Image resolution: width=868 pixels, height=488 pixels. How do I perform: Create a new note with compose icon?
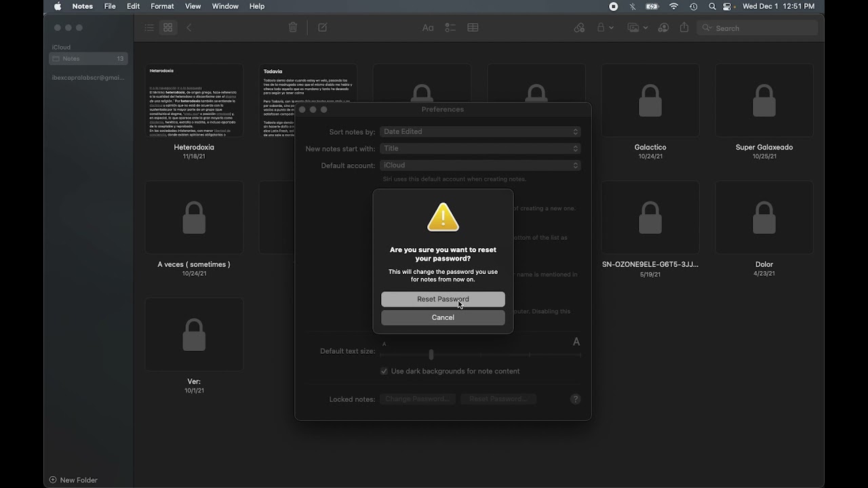323,28
